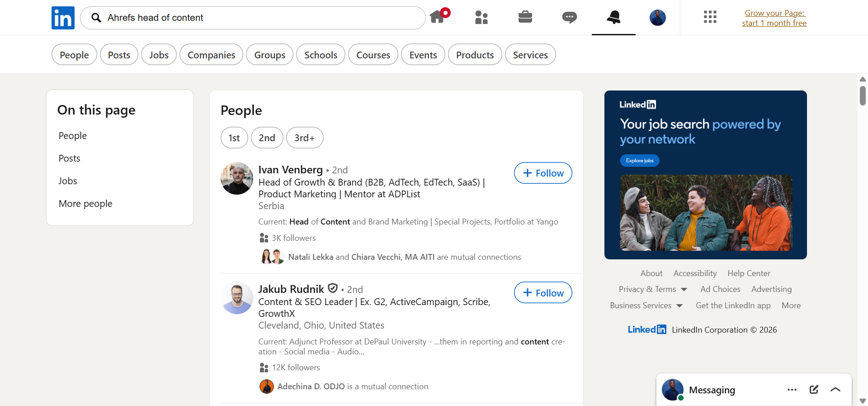The image size is (868, 406).
Task: Open the Jobs briefcase icon
Action: coord(525,17)
